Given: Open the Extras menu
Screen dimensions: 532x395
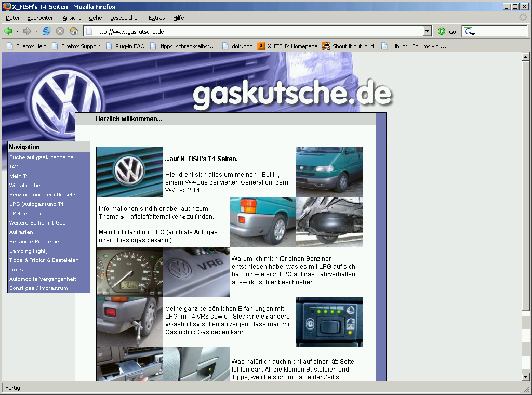Looking at the screenshot, I should pos(157,18).
